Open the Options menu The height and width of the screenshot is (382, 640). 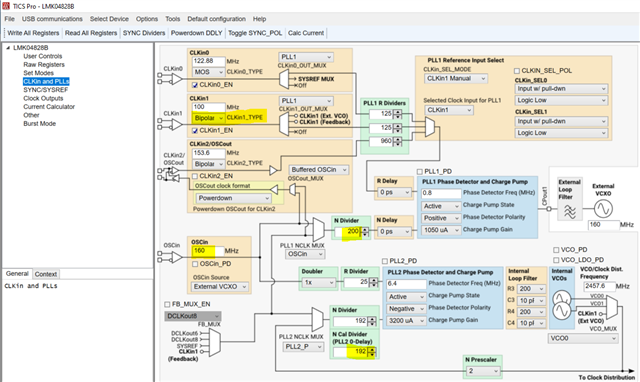(147, 19)
